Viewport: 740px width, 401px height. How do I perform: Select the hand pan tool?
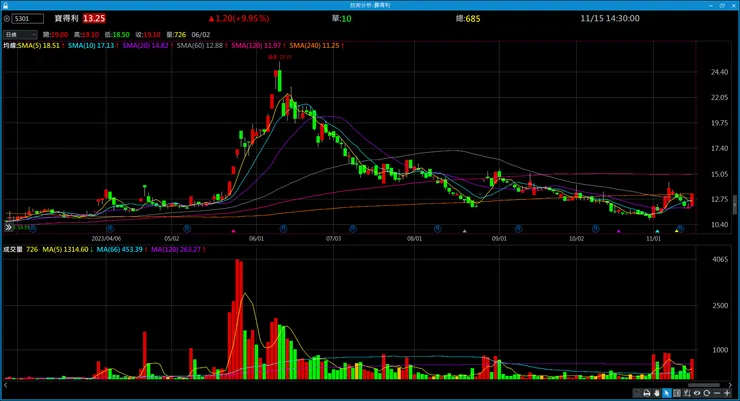pyautogui.click(x=656, y=393)
